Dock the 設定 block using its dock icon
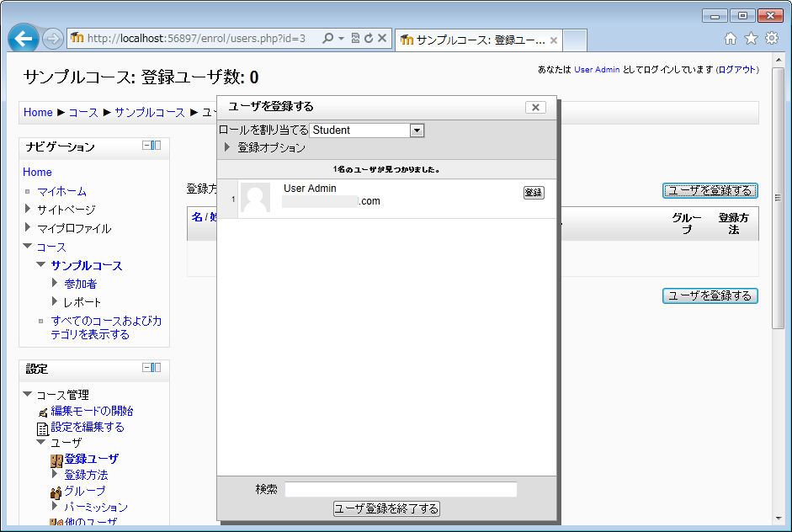Image resolution: width=792 pixels, height=532 pixels. [x=157, y=368]
